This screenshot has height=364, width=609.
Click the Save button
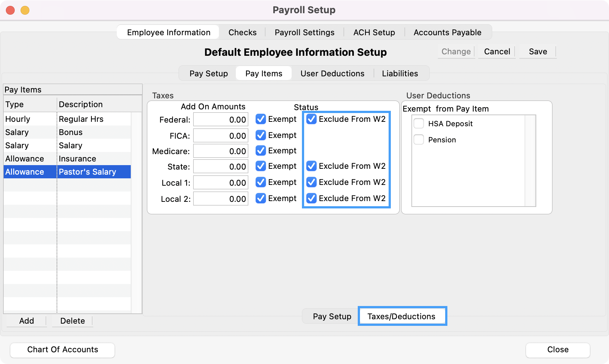click(x=538, y=52)
